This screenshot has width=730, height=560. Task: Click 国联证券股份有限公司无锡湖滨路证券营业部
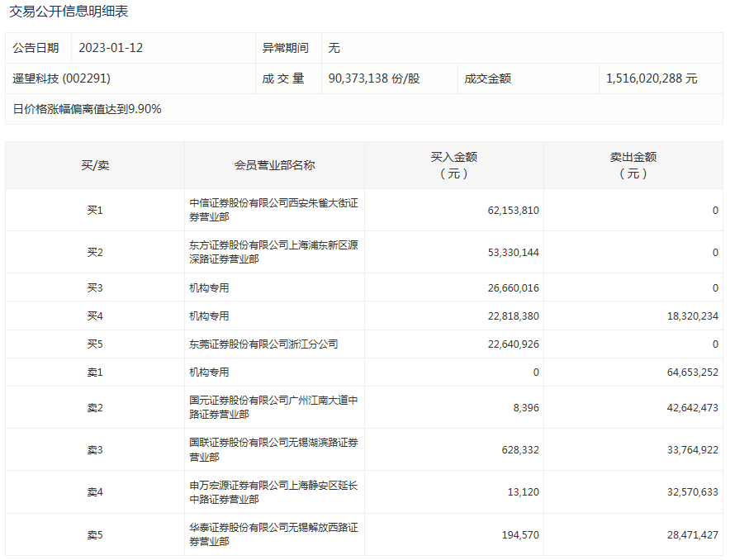(274, 449)
